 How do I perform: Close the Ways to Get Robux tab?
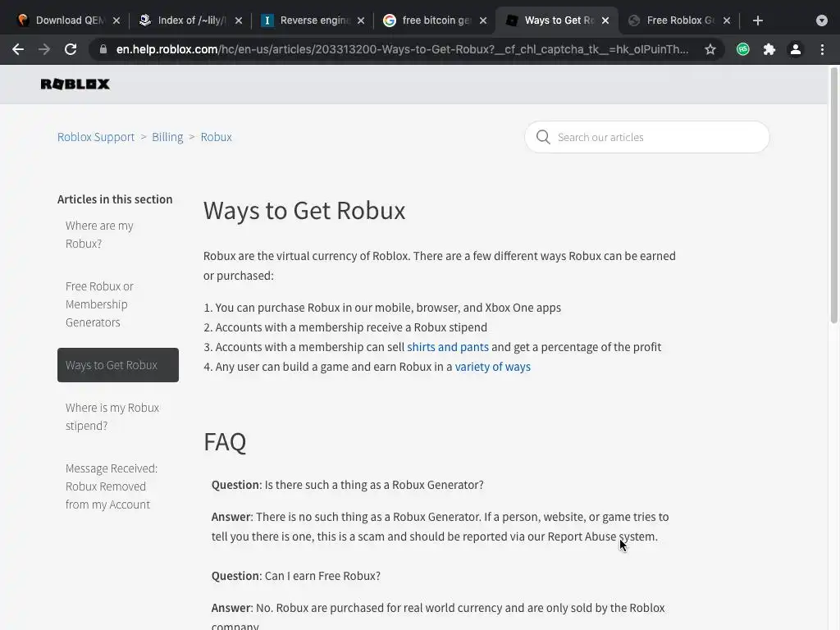(x=605, y=21)
